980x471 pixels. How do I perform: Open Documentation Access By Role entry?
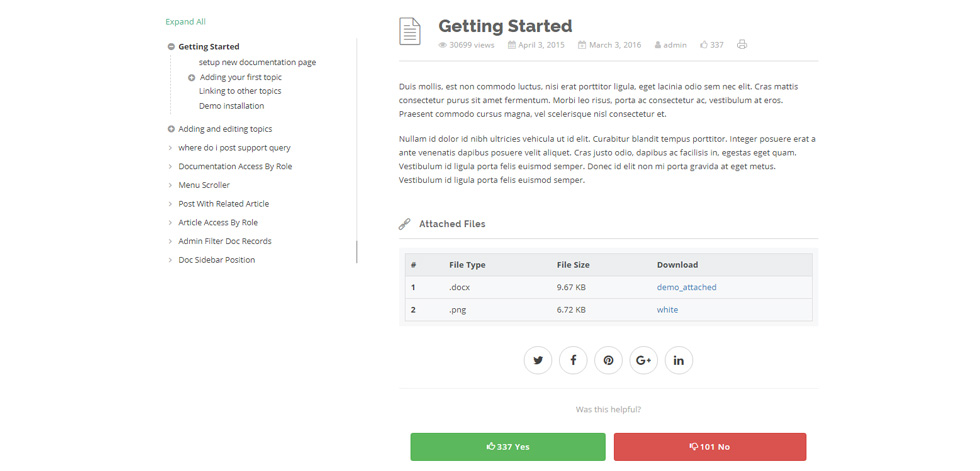235,167
